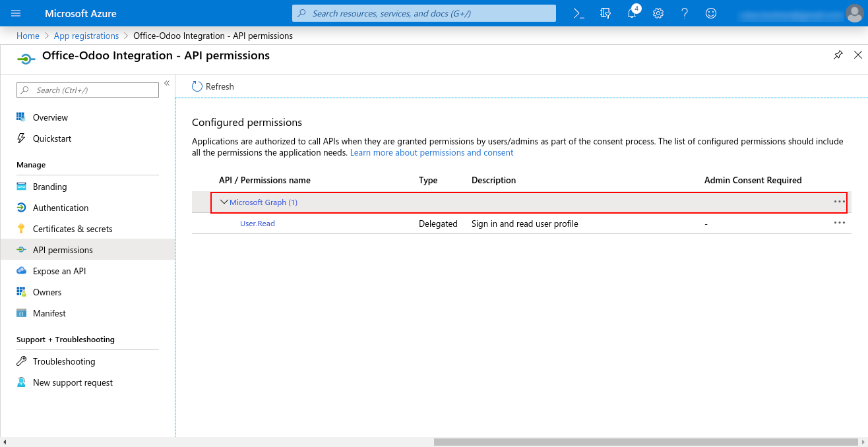Go to Certificates & secrets
This screenshot has width=868, height=447.
(x=73, y=229)
